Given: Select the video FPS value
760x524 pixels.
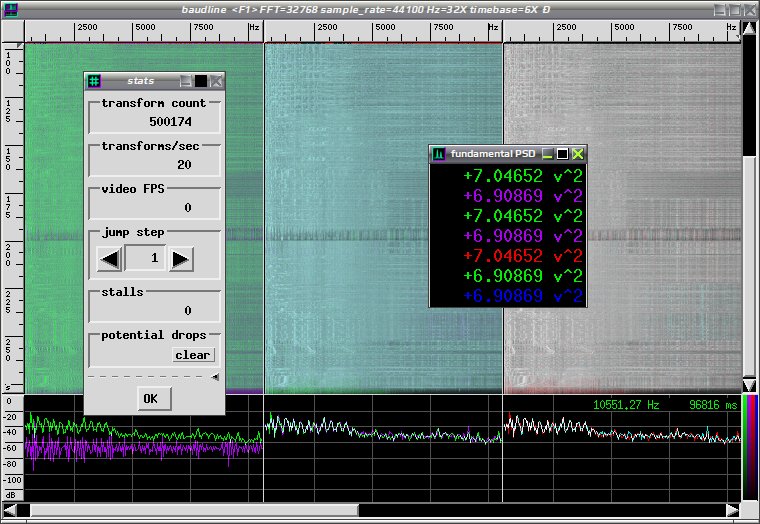Looking at the screenshot, I should point(188,207).
